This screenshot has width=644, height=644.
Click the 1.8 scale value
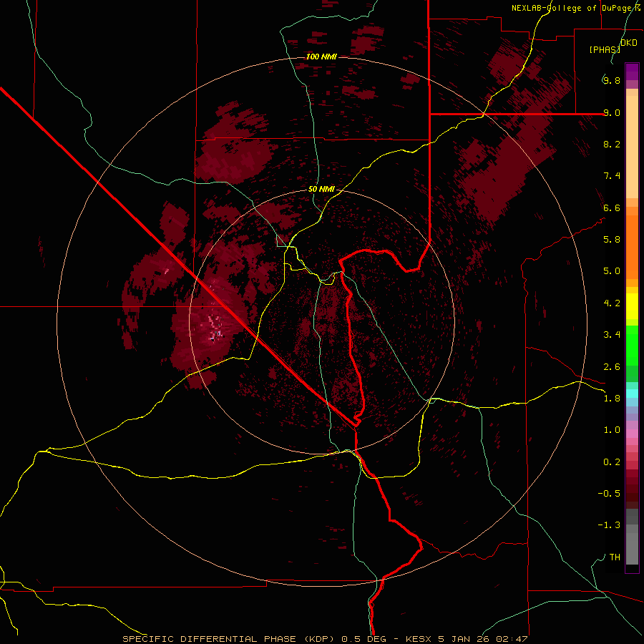click(612, 399)
